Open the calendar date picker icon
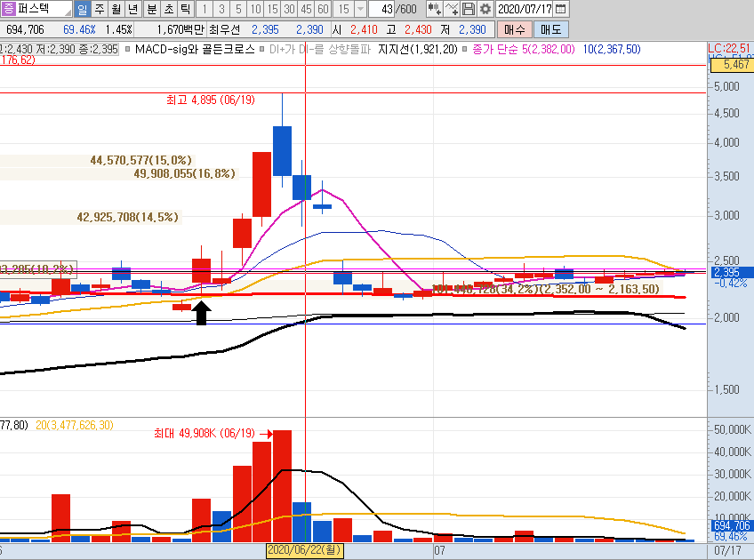This screenshot has height=560, width=754. [x=560, y=9]
